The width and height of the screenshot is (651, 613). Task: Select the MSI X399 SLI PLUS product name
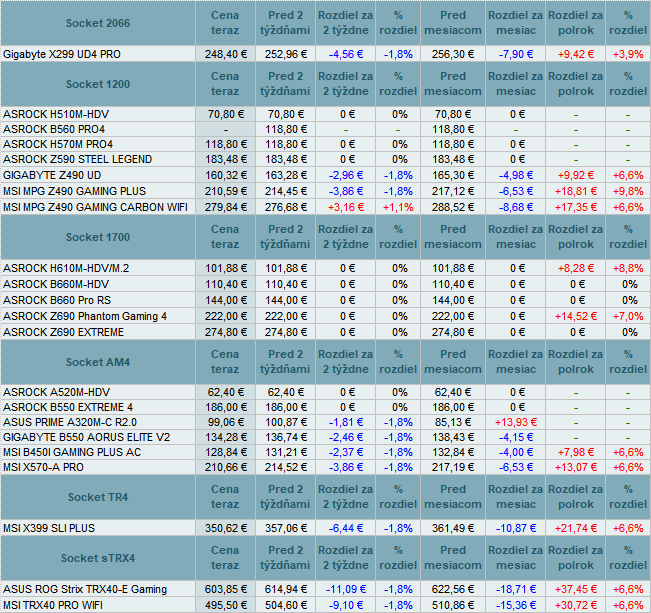point(49,528)
